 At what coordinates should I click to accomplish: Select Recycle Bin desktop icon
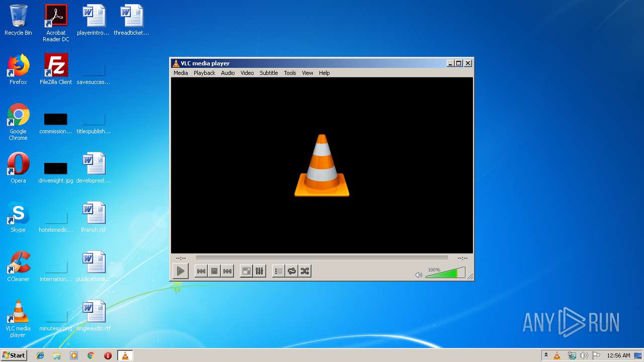pos(18,21)
